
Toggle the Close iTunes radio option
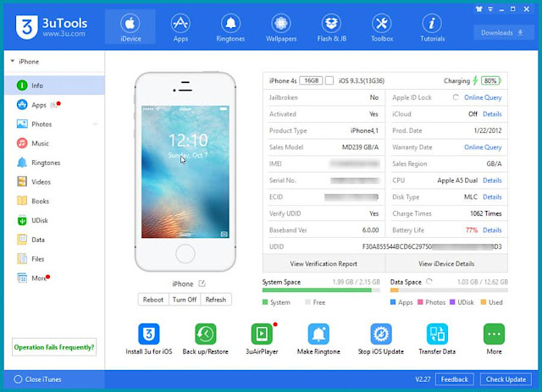click(18, 379)
